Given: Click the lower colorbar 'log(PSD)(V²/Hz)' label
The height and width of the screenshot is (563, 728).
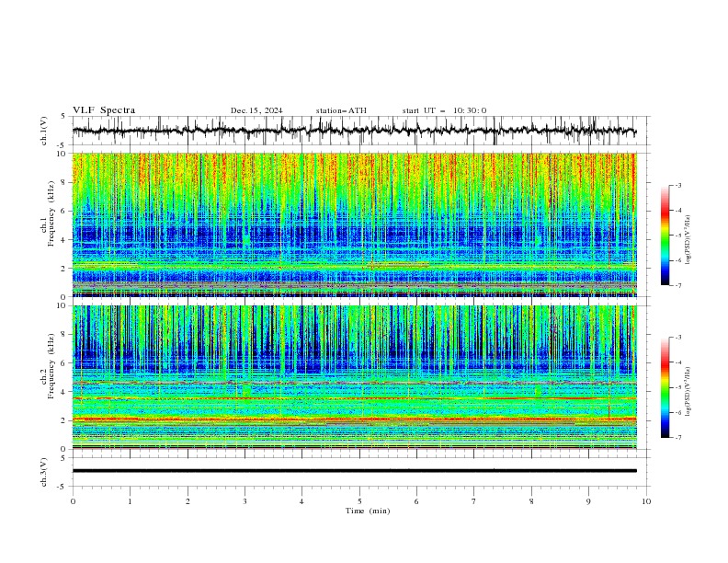Looking at the screenshot, I should [688, 392].
